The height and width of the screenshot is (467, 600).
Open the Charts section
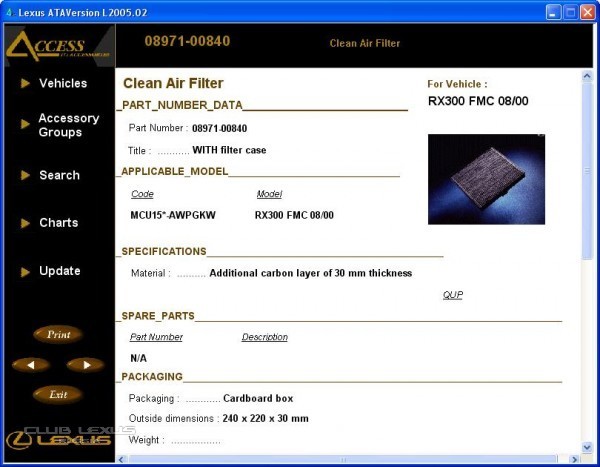click(59, 223)
